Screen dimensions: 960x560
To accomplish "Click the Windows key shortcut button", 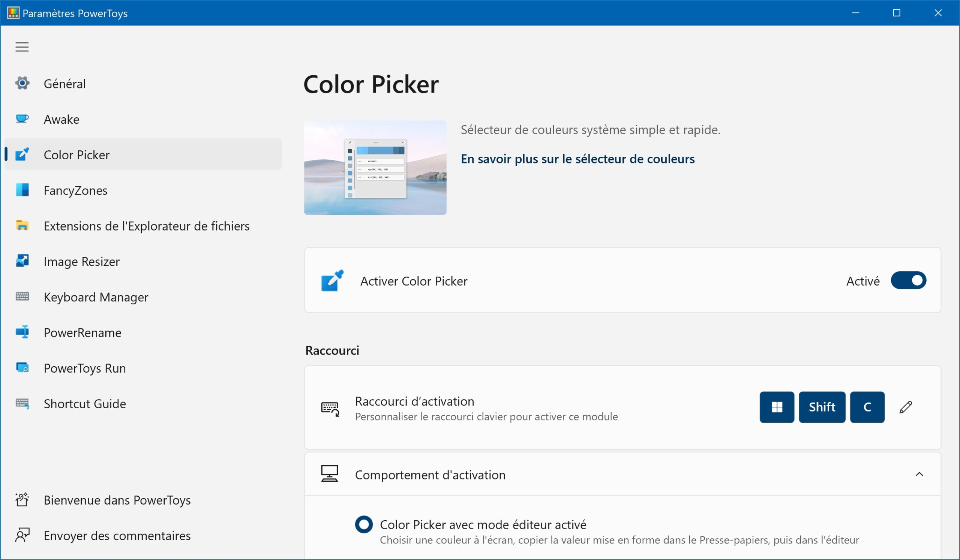I will [777, 407].
